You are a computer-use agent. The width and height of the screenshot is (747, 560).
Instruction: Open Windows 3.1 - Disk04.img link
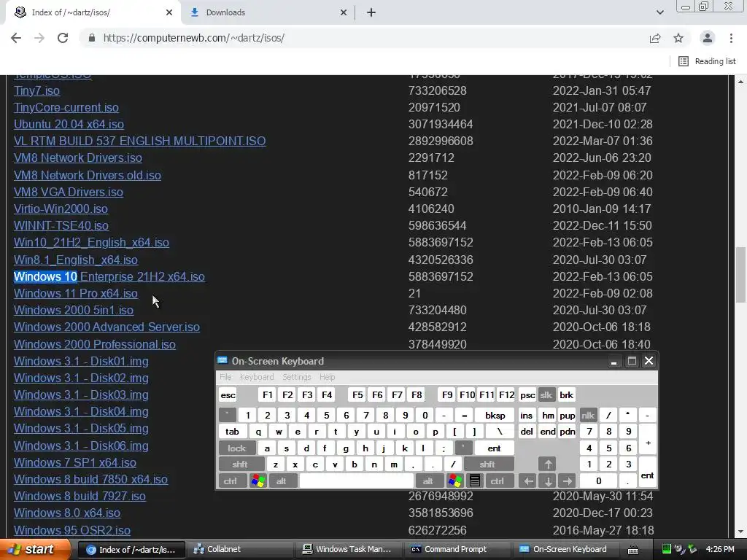click(x=81, y=411)
